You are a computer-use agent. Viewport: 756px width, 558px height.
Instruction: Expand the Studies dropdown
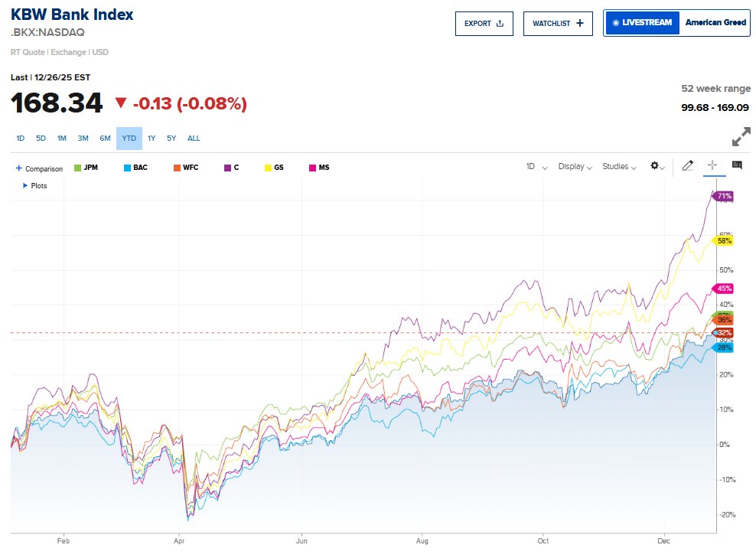pyautogui.click(x=619, y=166)
